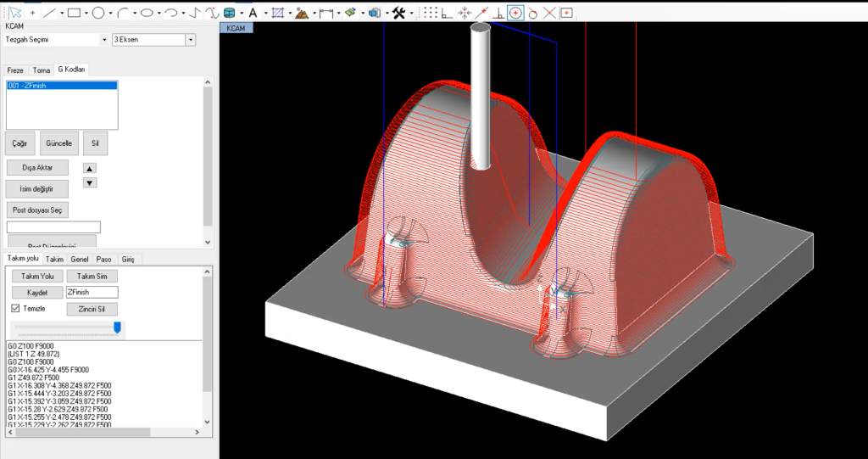The width and height of the screenshot is (868, 459).
Task: Open the Tezgah Seçimi dropdown
Action: tap(56, 40)
